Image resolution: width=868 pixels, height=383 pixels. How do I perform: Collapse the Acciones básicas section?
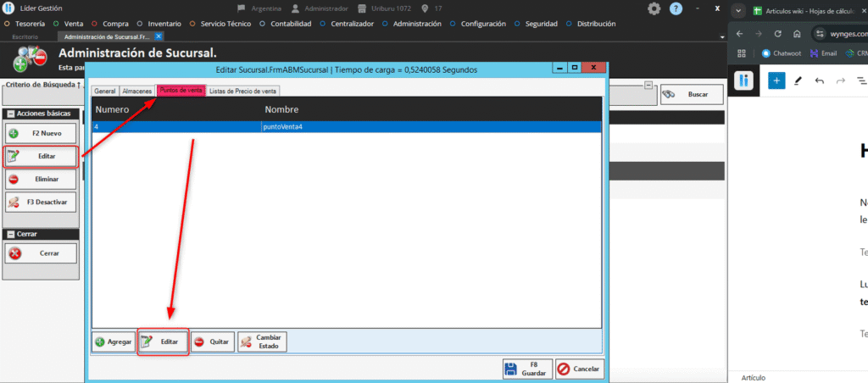tap(10, 114)
